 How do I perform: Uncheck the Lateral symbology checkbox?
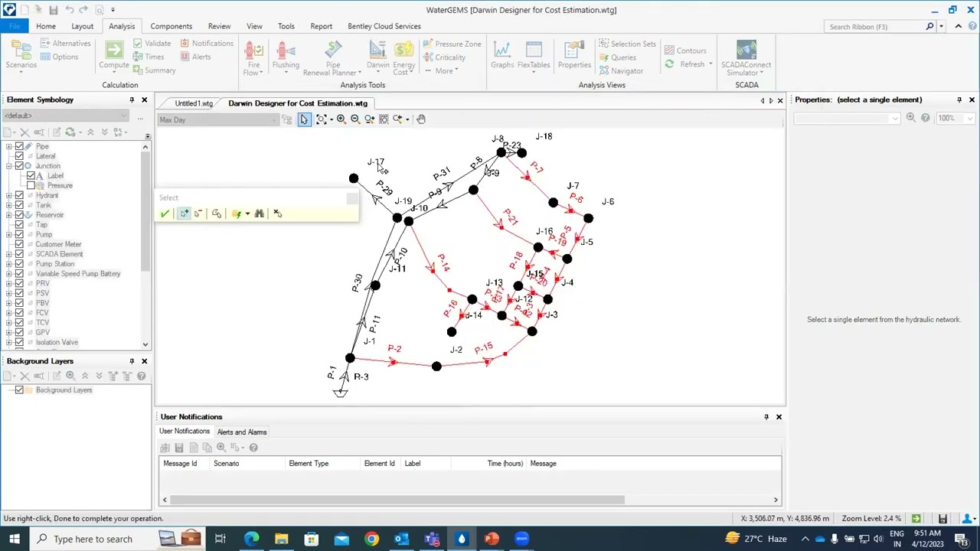[19, 156]
